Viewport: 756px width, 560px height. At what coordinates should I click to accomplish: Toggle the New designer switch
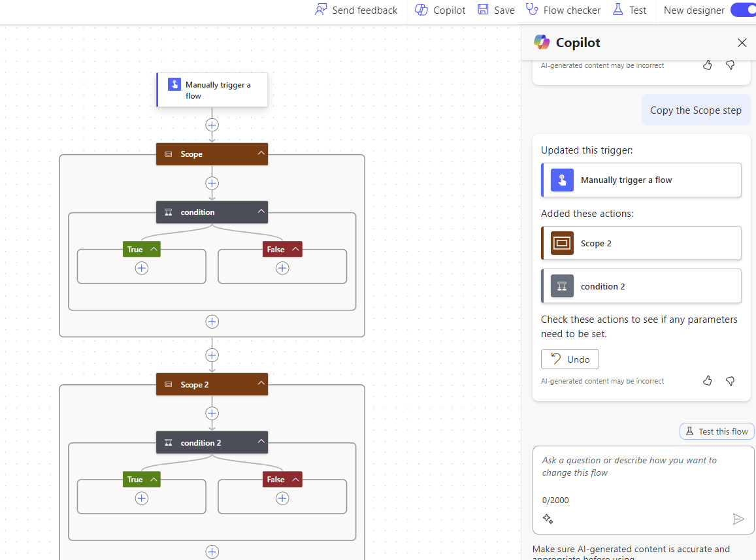pyautogui.click(x=743, y=10)
